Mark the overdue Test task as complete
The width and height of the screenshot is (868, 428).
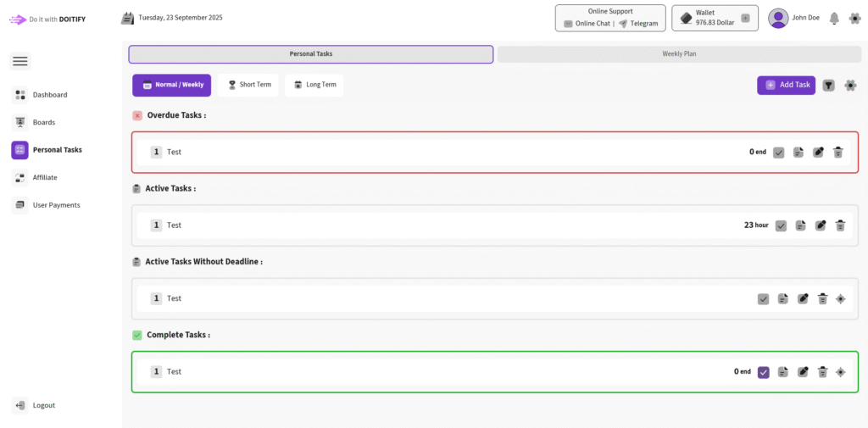pos(779,153)
